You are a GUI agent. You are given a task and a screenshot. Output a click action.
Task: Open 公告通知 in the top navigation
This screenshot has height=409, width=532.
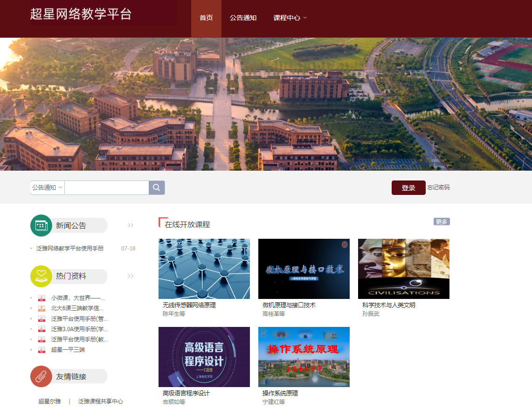[x=243, y=18]
